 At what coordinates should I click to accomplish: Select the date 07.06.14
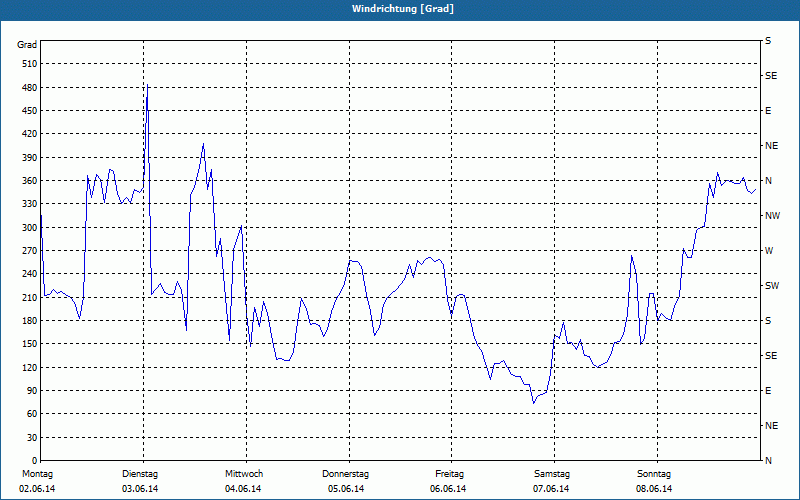[x=551, y=489]
